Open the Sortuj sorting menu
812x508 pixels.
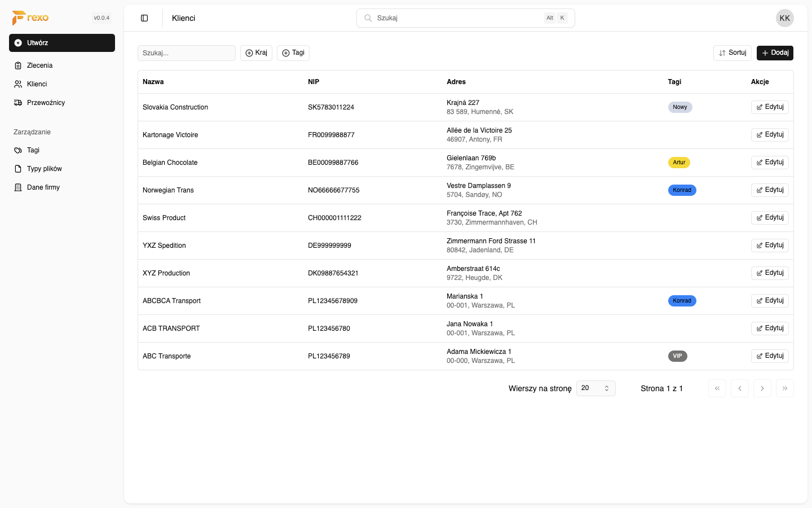732,53
